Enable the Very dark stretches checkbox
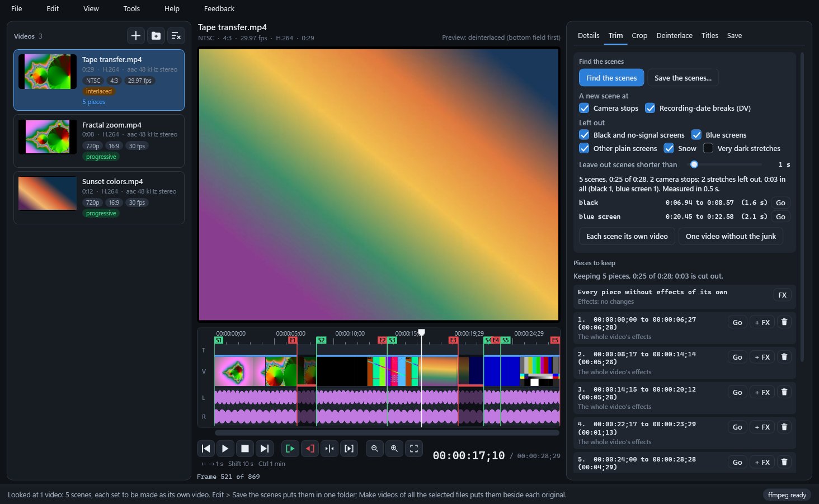 708,148
